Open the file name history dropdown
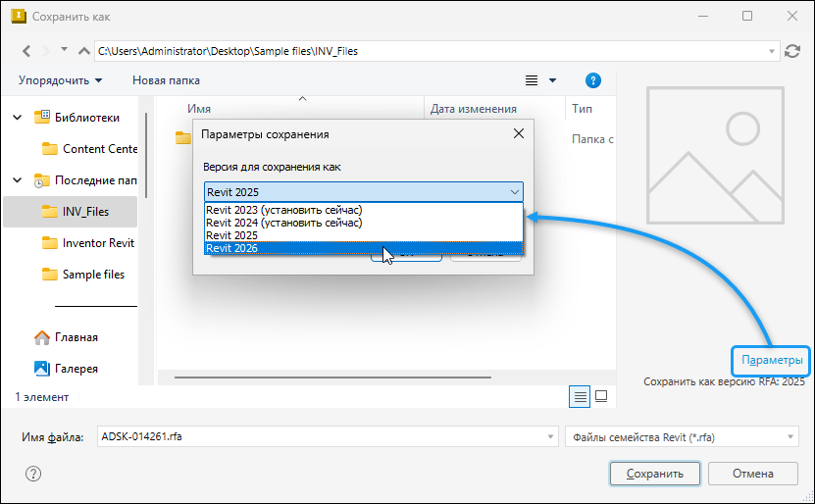 tap(550, 437)
